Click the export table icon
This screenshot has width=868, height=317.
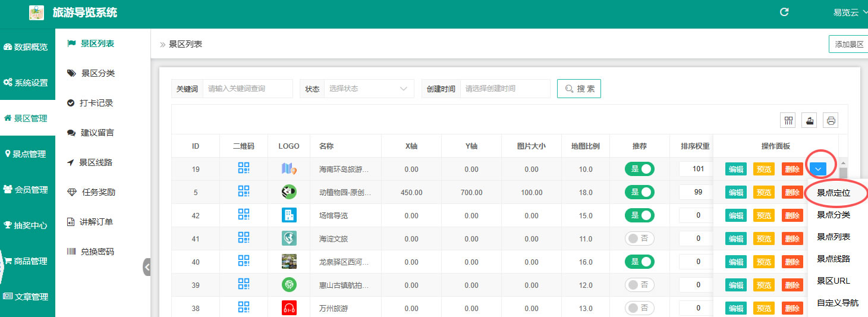(x=809, y=121)
